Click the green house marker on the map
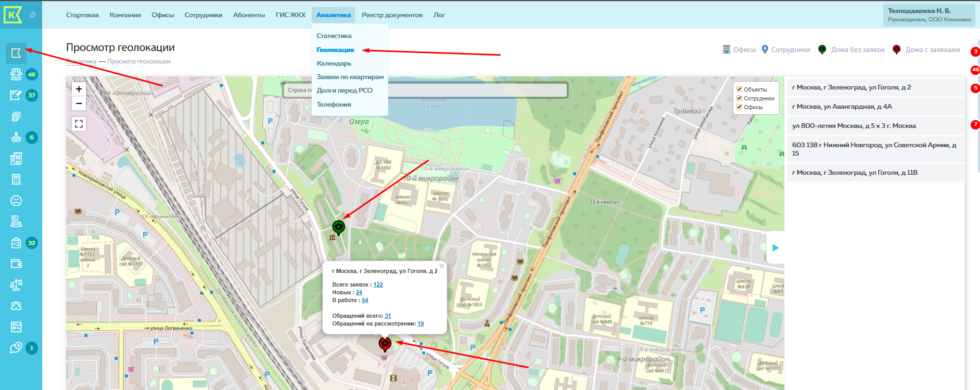 (339, 227)
